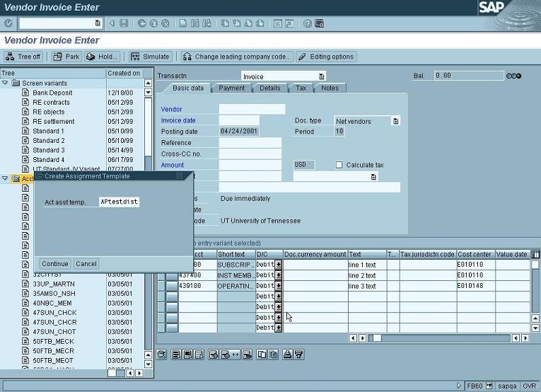
Task: Click Continue in Create Assignment Template dialog
Action: (54, 264)
